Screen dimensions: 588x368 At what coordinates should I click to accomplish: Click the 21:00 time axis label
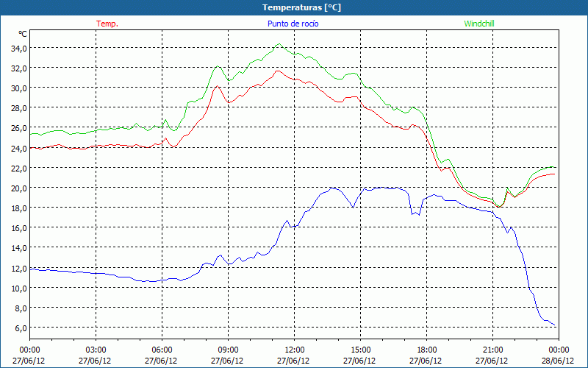(492, 350)
